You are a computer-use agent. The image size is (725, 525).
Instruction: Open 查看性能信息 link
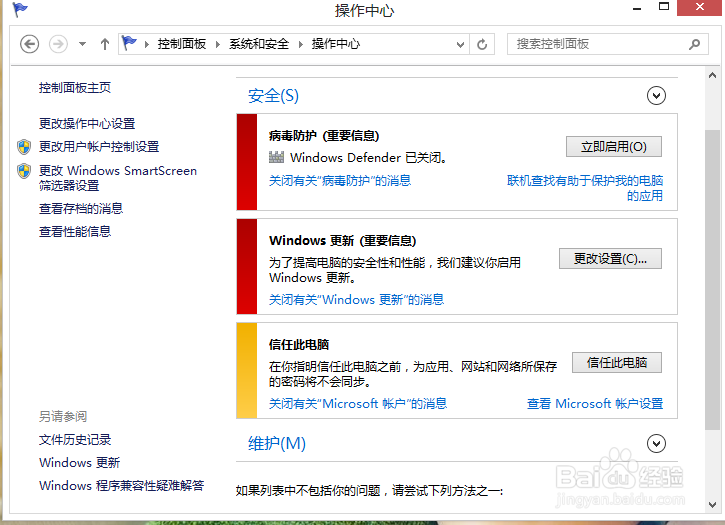75,231
